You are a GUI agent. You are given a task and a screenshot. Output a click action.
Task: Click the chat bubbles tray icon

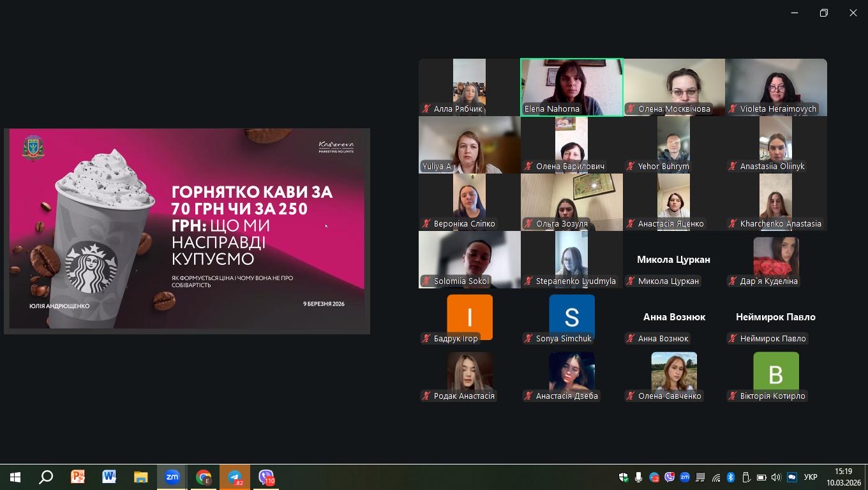792,477
